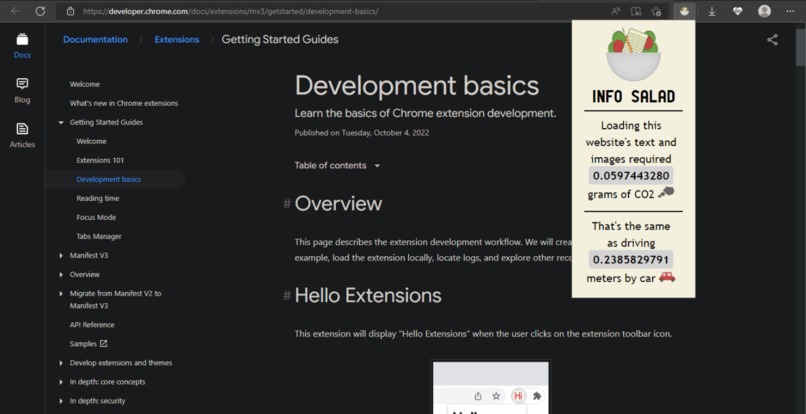The image size is (806, 414).
Task: Reload the page with refresh icon
Action: [40, 11]
